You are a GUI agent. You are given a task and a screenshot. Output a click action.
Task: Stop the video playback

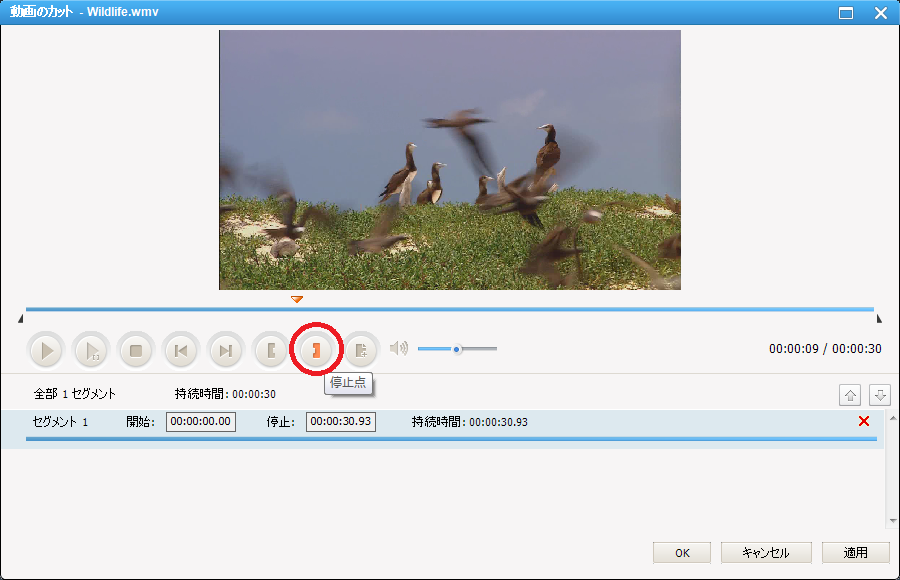click(x=136, y=350)
